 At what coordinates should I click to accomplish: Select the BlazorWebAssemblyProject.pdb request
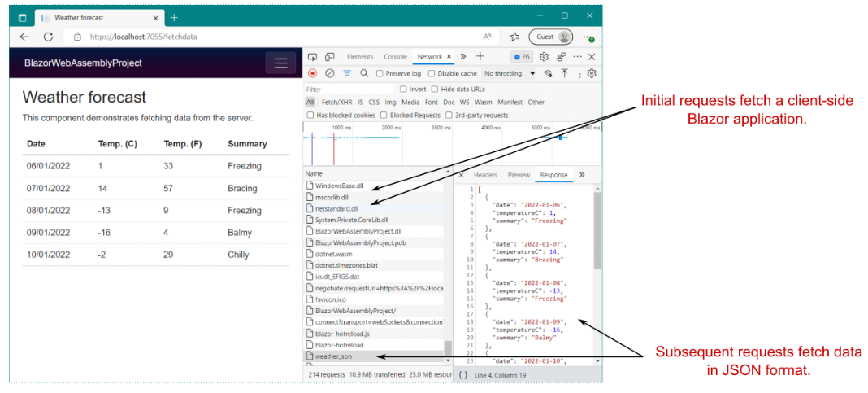(374, 242)
